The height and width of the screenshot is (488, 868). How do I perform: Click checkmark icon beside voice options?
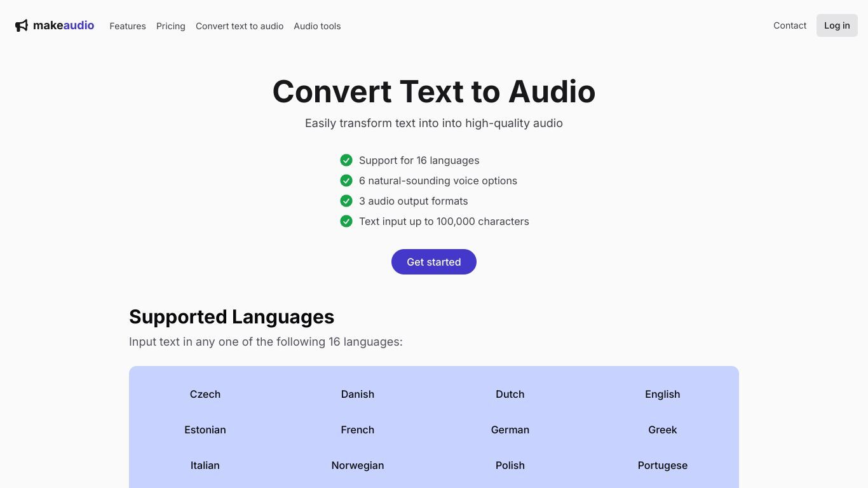pos(346,180)
